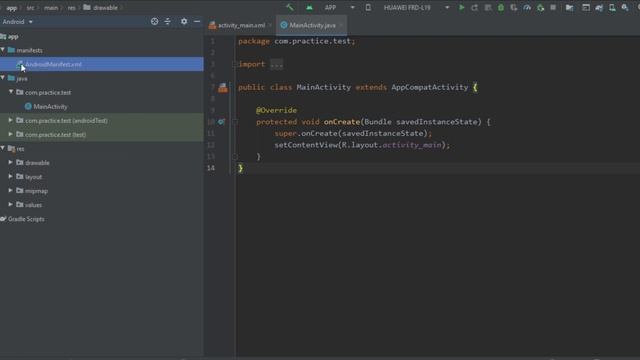Click the Collapse All icon in Project panel
Viewport: 640px width, 360px height.
(167, 21)
